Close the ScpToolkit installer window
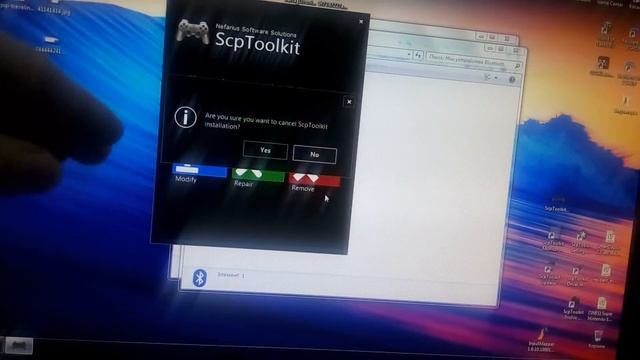 (361, 21)
